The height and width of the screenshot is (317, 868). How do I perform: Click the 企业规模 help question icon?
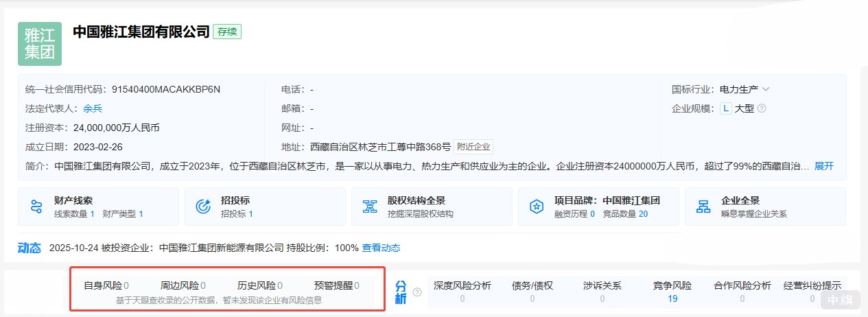pyautogui.click(x=762, y=108)
